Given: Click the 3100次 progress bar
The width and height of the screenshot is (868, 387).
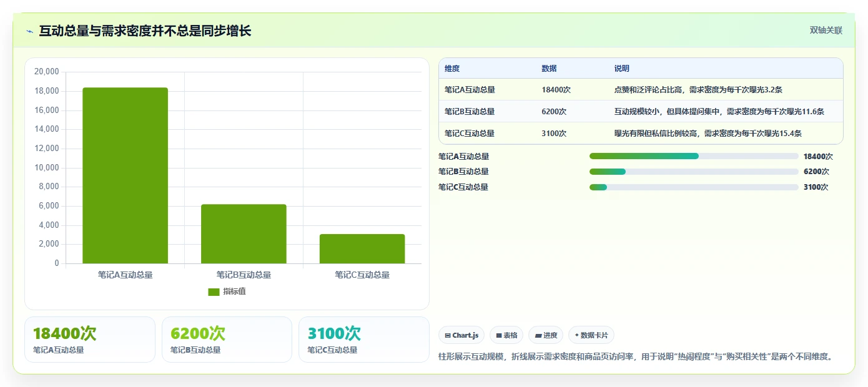Looking at the screenshot, I should click(x=694, y=187).
